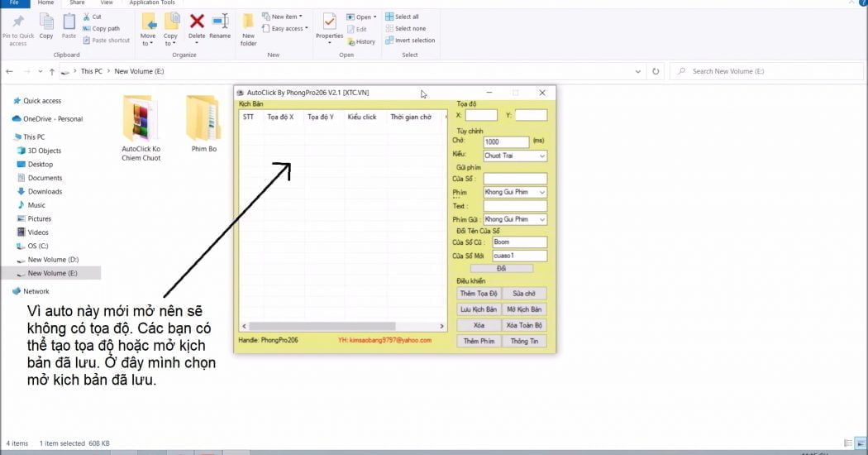Click the Search New Volume (E:) box
The image size is (868, 455).
pos(766,71)
